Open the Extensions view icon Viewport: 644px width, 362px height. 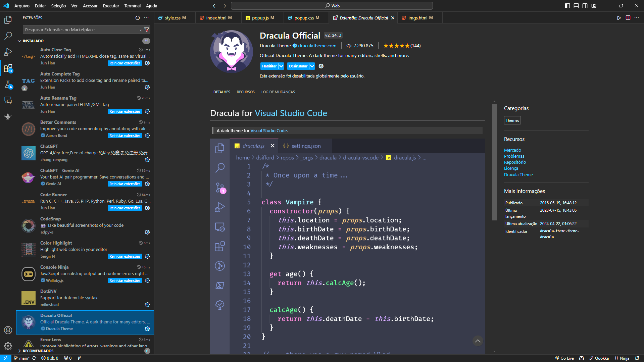click(x=8, y=68)
